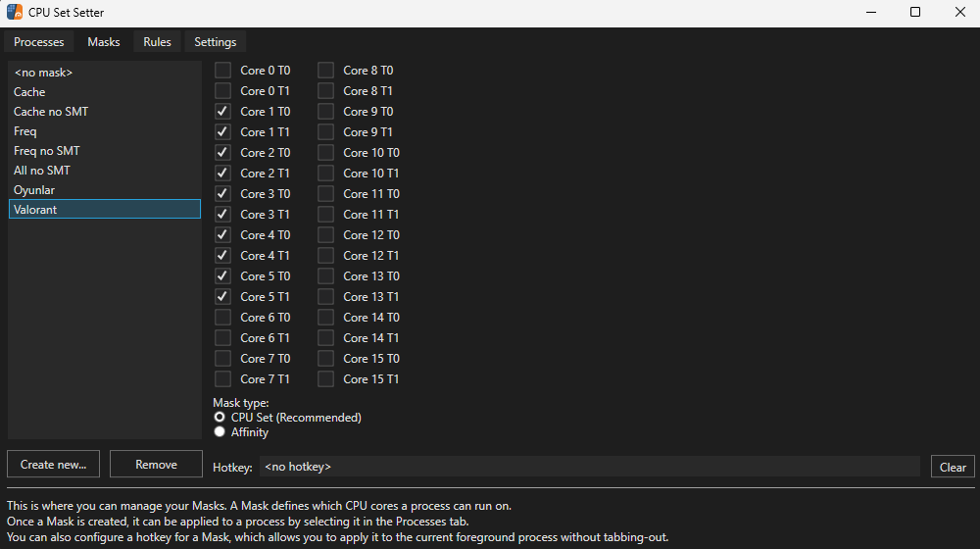This screenshot has width=980, height=549.
Task: Pick the Oyunlar mask
Action: pyautogui.click(x=105, y=190)
